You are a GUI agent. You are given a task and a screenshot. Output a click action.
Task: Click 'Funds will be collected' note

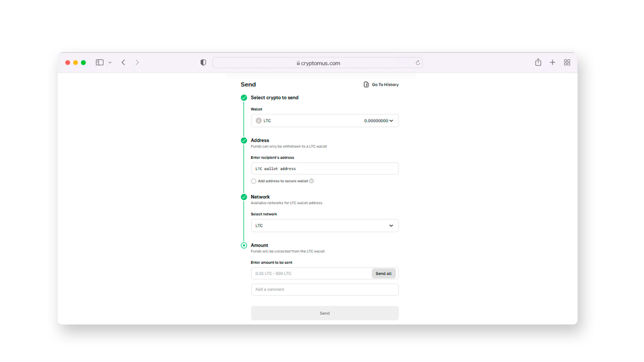click(288, 251)
